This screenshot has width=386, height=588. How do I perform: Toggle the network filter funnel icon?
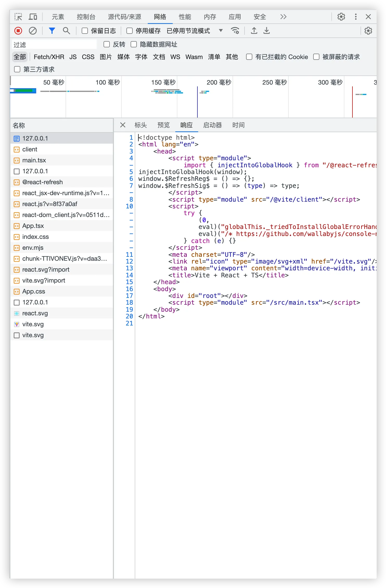tap(52, 31)
